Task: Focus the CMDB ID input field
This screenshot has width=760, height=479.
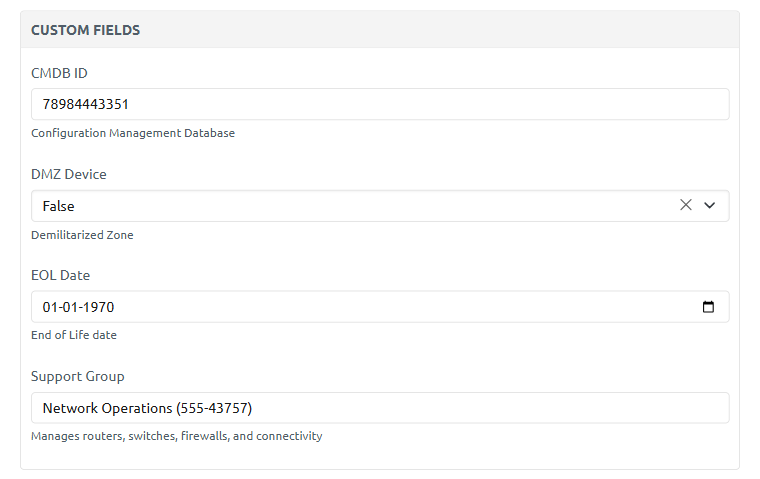Action: [380, 104]
